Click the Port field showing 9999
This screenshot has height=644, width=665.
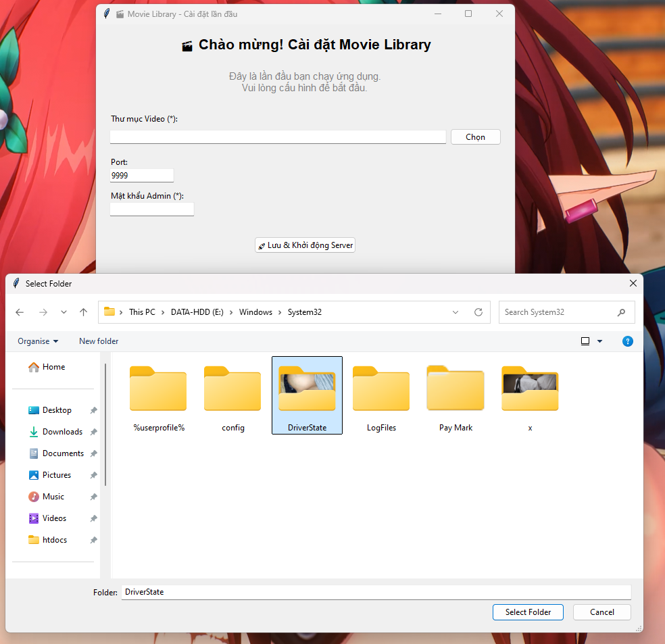coord(142,176)
